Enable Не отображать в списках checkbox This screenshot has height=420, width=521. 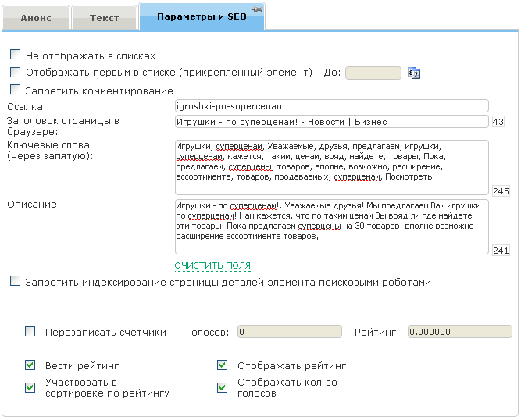16,55
